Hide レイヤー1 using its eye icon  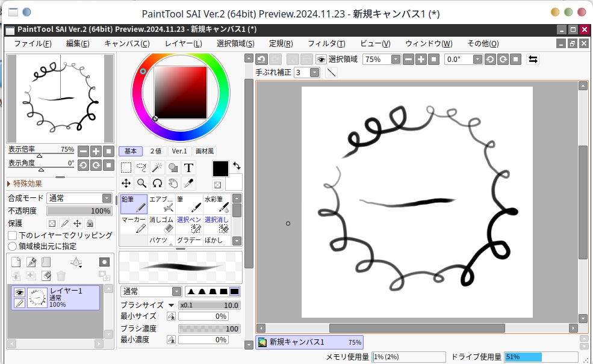19,292
